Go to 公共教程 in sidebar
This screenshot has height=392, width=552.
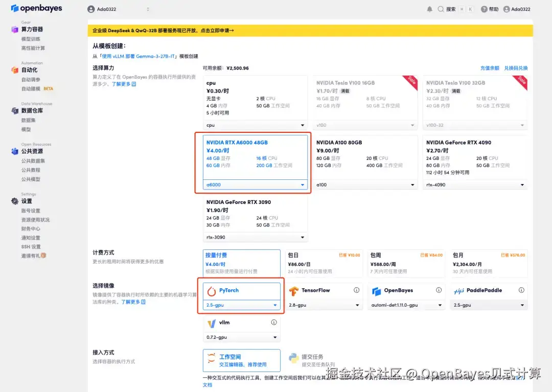tap(31, 170)
